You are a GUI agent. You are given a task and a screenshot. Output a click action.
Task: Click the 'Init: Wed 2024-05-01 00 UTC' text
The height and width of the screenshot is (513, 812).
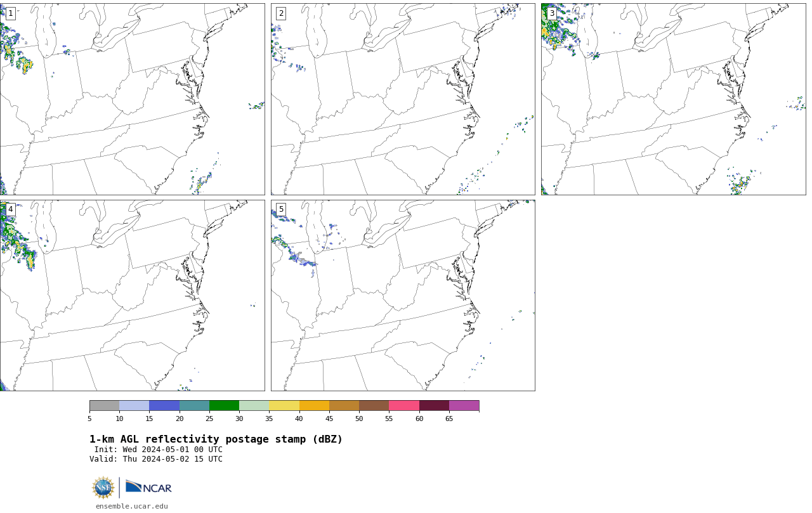[159, 450]
